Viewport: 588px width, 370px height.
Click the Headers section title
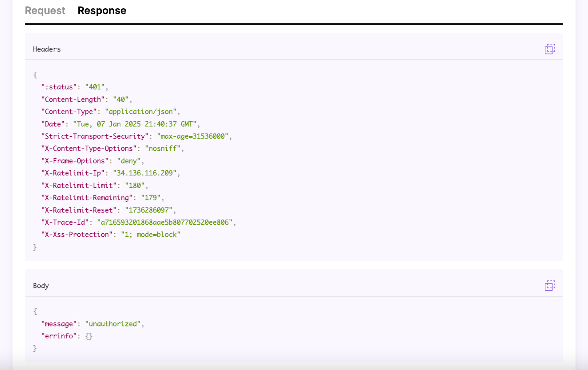coord(47,49)
